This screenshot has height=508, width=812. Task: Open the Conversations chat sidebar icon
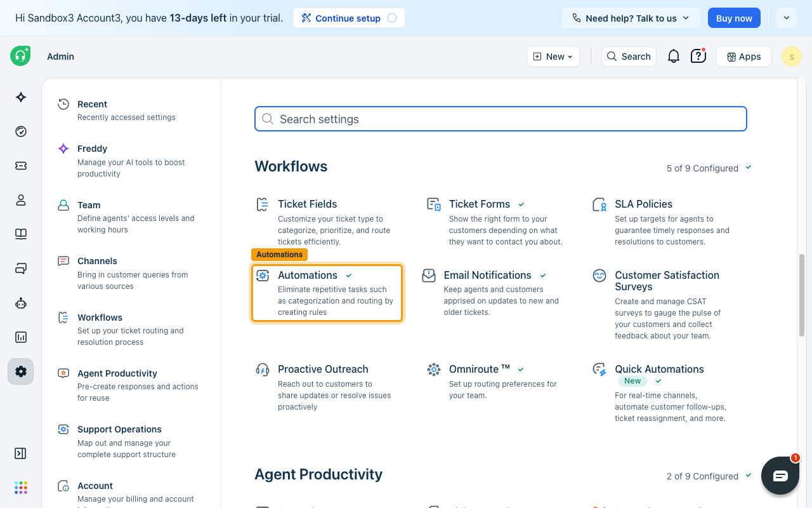[21, 269]
